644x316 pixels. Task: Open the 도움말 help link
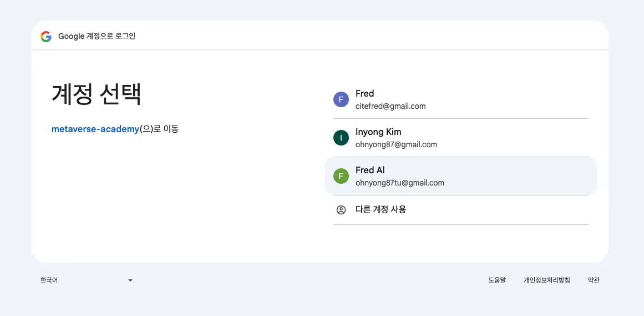point(497,280)
